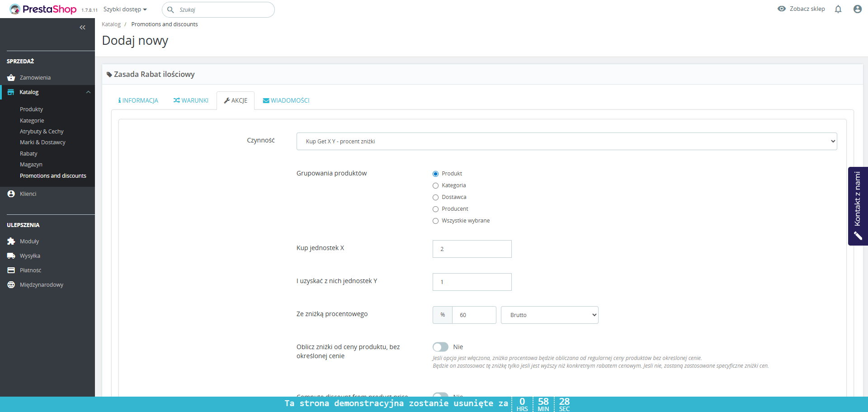The image size is (868, 412).
Task: Open Produkty in sidebar
Action: pyautogui.click(x=32, y=109)
